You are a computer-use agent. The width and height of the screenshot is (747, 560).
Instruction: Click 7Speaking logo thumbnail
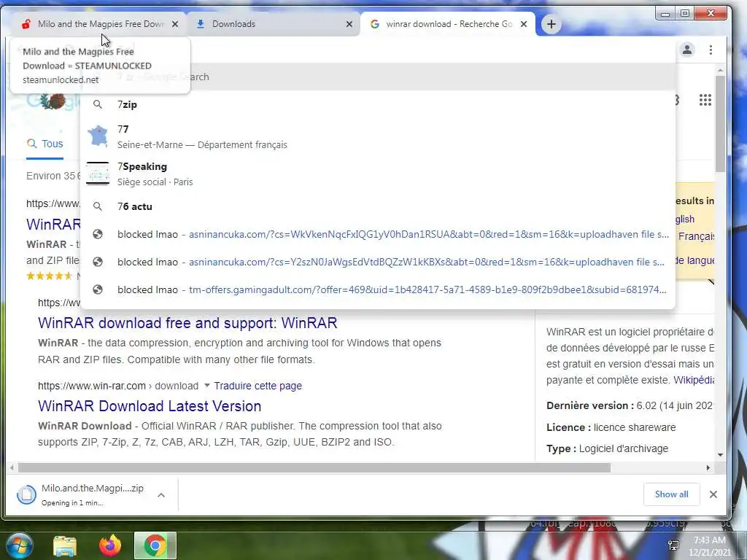(98, 174)
